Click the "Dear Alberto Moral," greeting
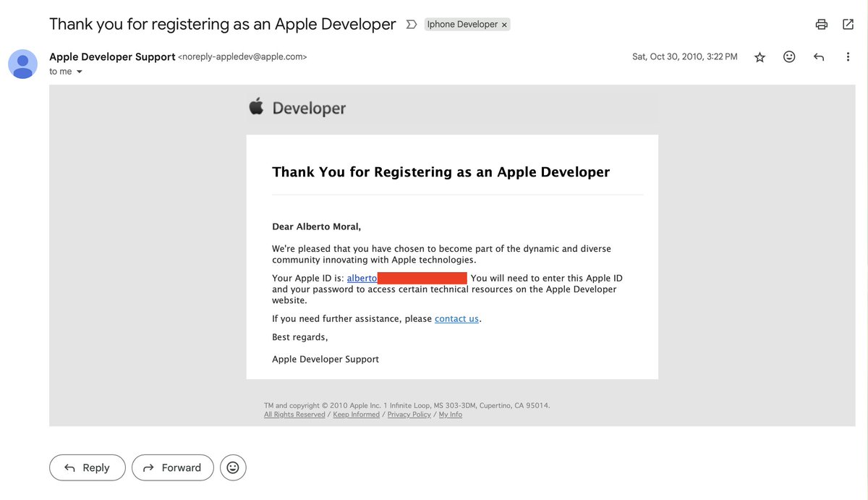The image size is (868, 500). [x=316, y=226]
